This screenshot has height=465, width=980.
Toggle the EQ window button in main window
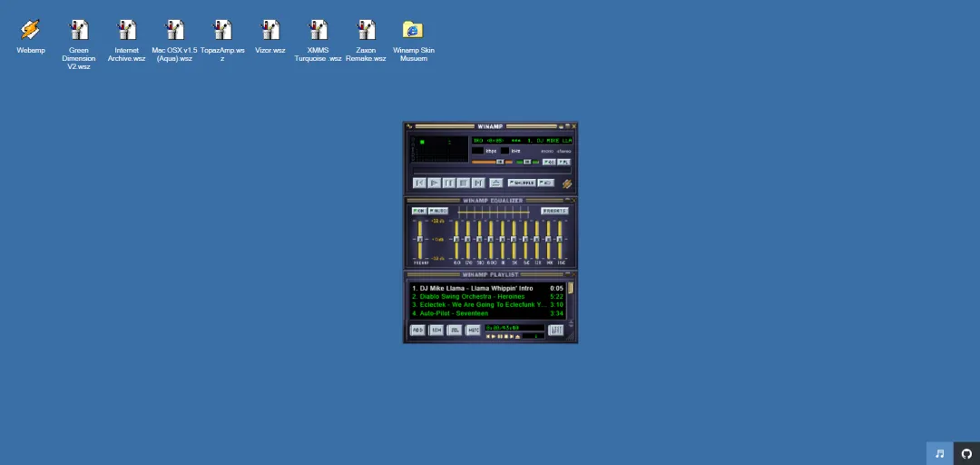pyautogui.click(x=549, y=162)
